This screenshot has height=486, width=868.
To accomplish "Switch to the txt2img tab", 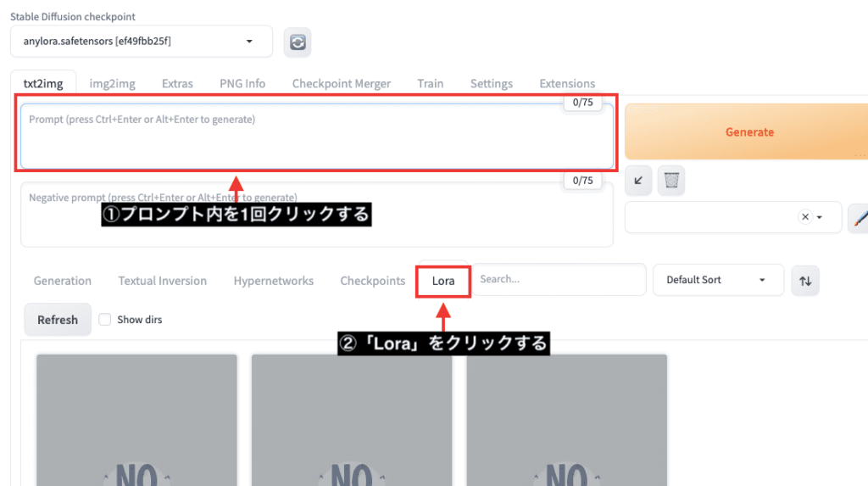I will (x=43, y=83).
